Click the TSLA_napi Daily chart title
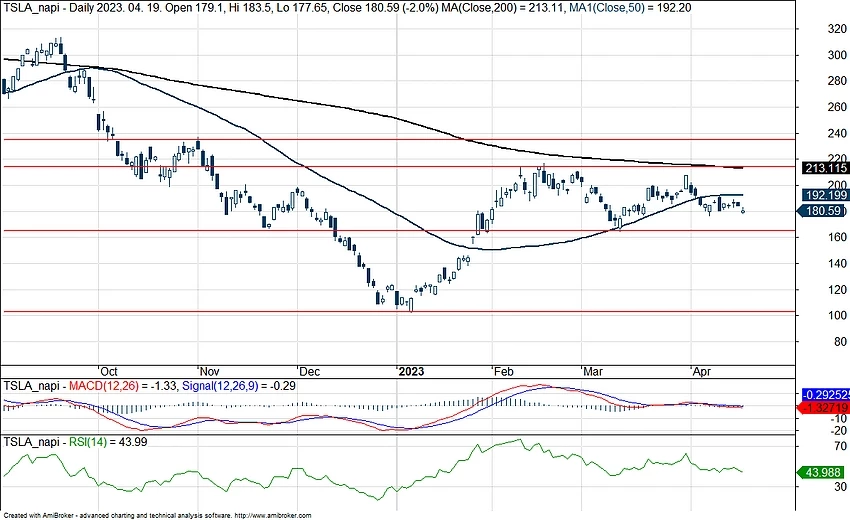Screen dimensions: 850x520 coord(50,8)
